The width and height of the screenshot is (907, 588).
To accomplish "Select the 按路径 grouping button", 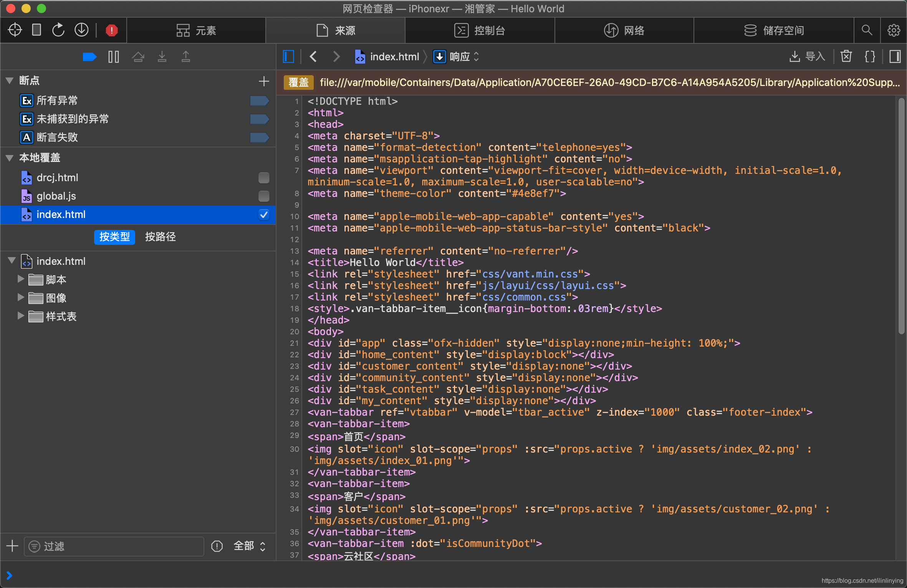I will pos(160,237).
